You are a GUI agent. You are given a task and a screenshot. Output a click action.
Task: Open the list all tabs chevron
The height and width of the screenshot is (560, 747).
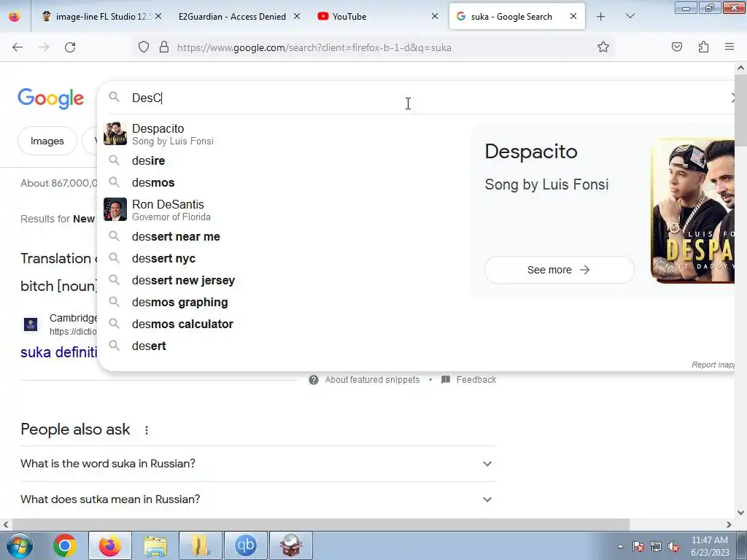coord(630,16)
